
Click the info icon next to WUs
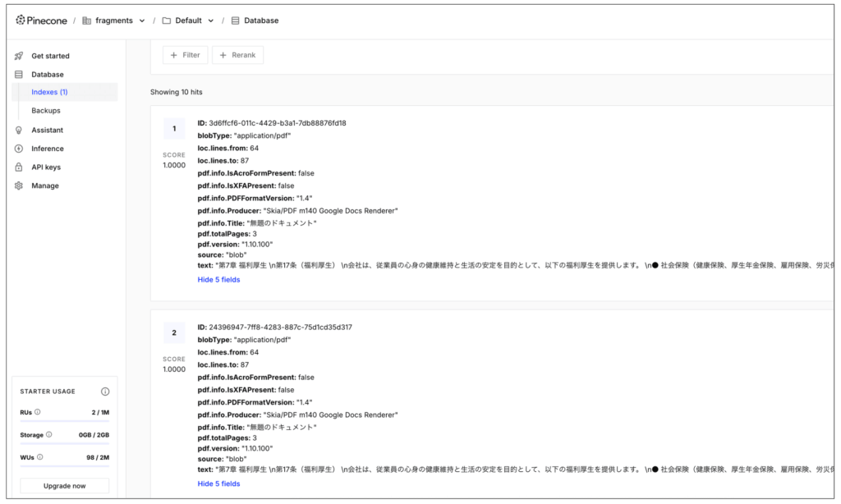click(x=39, y=457)
